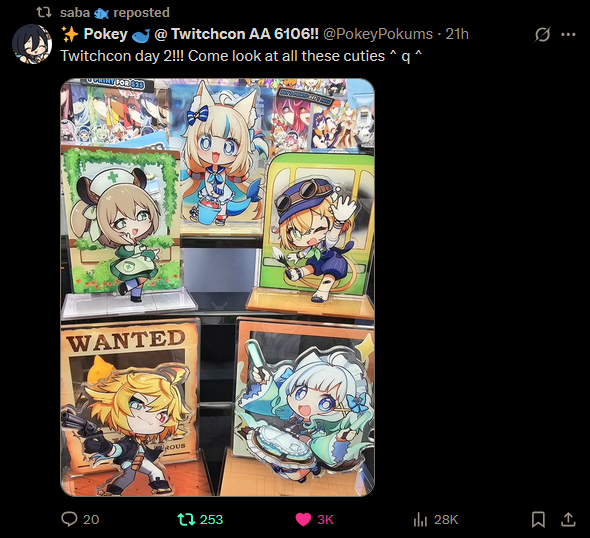The image size is (590, 538).
Task: Click the reply count 20
Action: [x=91, y=520]
